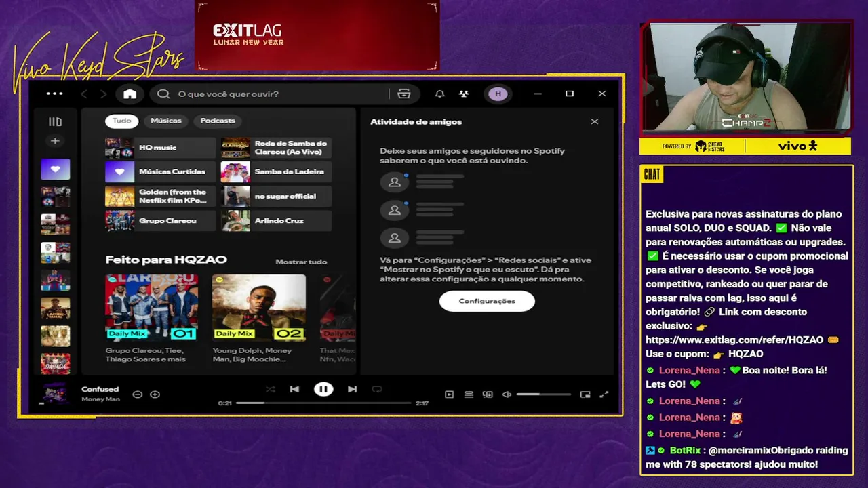Enter full screen with arrows icon
Viewport: 868px width, 488px height.
604,394
